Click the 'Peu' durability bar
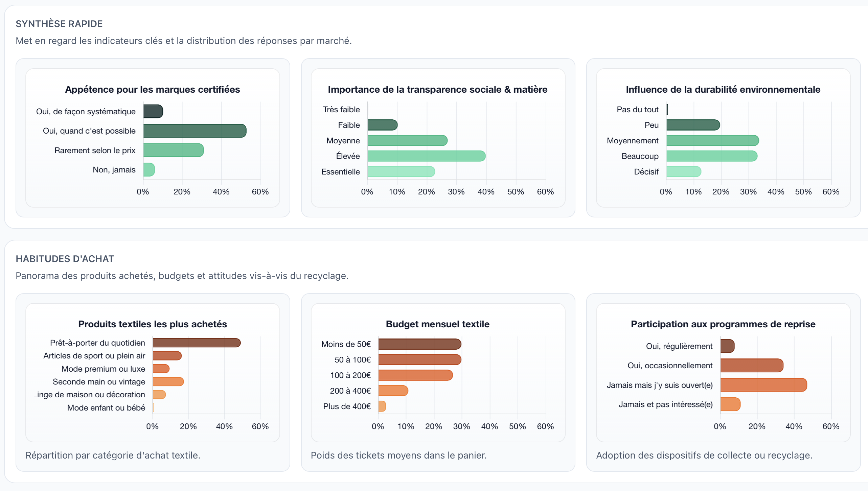Image resolution: width=868 pixels, height=491 pixels. tap(693, 125)
